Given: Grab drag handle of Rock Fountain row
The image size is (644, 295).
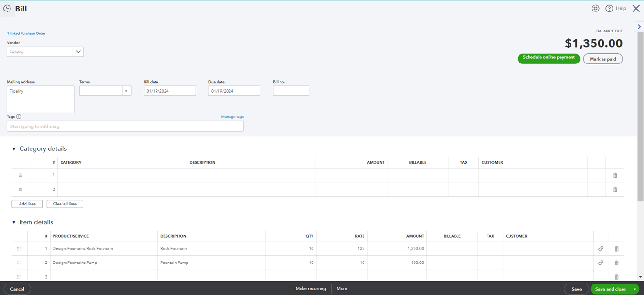Looking at the screenshot, I should [x=19, y=249].
